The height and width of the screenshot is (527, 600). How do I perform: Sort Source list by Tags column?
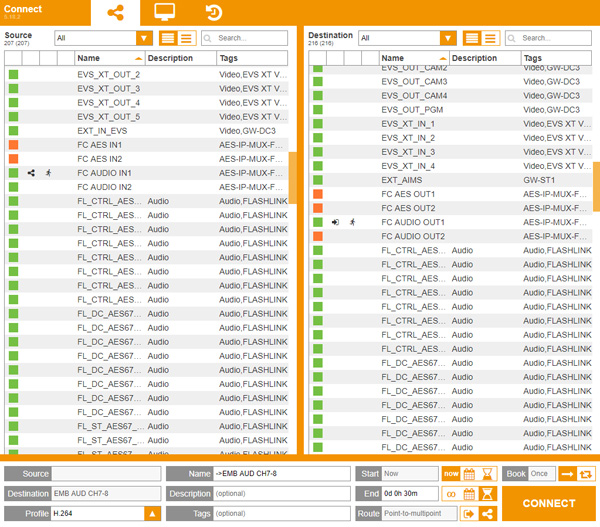click(x=252, y=58)
